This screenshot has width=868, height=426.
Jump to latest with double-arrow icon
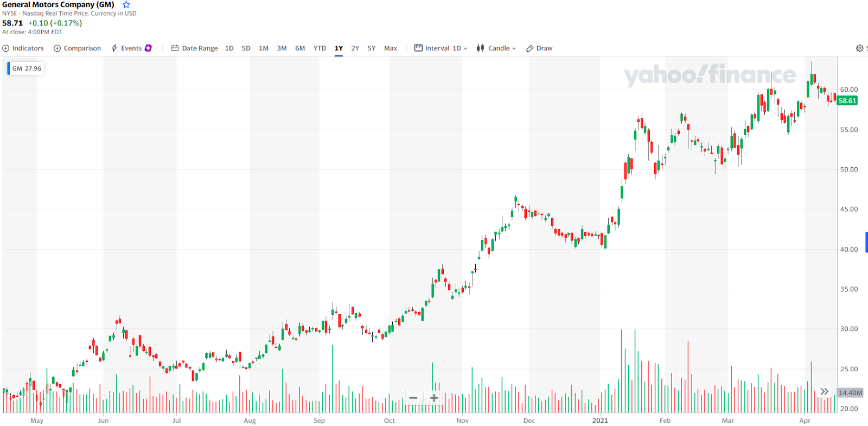point(824,391)
